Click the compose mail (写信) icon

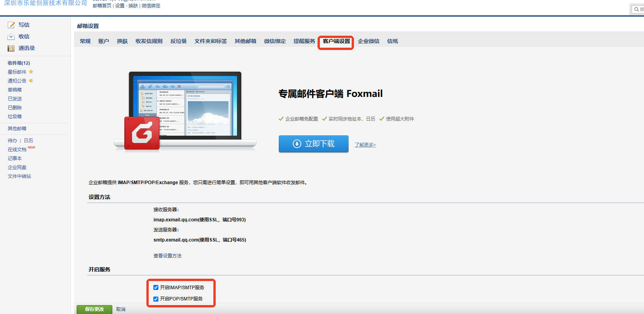click(x=11, y=25)
